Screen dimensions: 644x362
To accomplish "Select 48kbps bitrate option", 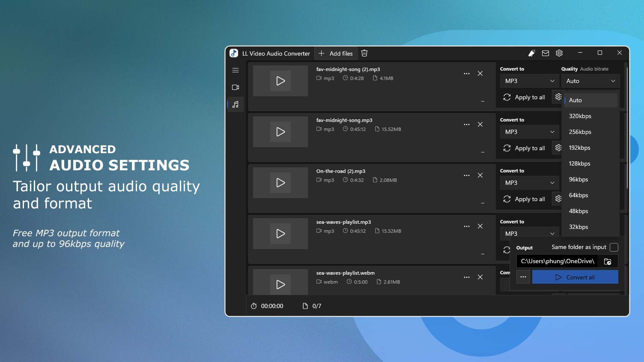I will pyautogui.click(x=591, y=211).
